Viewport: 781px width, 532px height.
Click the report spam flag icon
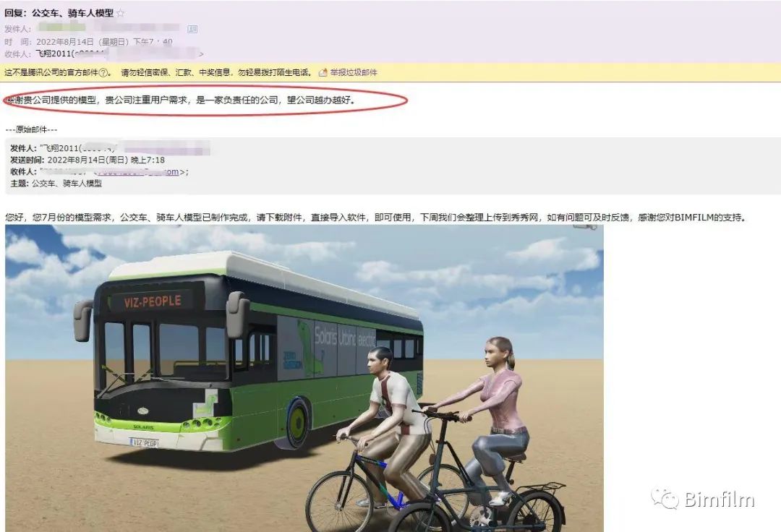(x=323, y=73)
